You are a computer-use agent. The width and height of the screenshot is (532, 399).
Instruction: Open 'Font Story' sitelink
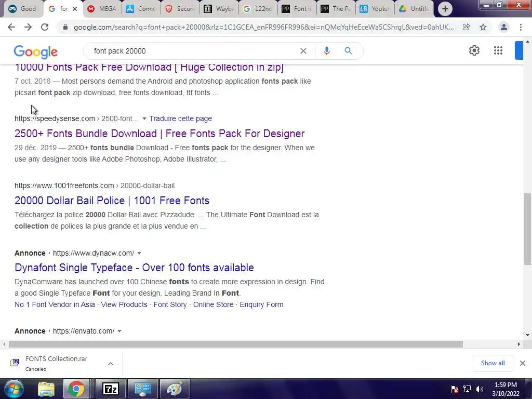coord(170,304)
